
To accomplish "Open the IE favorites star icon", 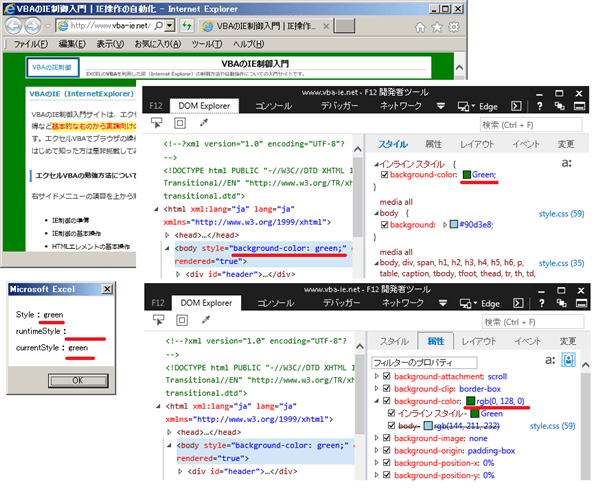I will coord(437,27).
